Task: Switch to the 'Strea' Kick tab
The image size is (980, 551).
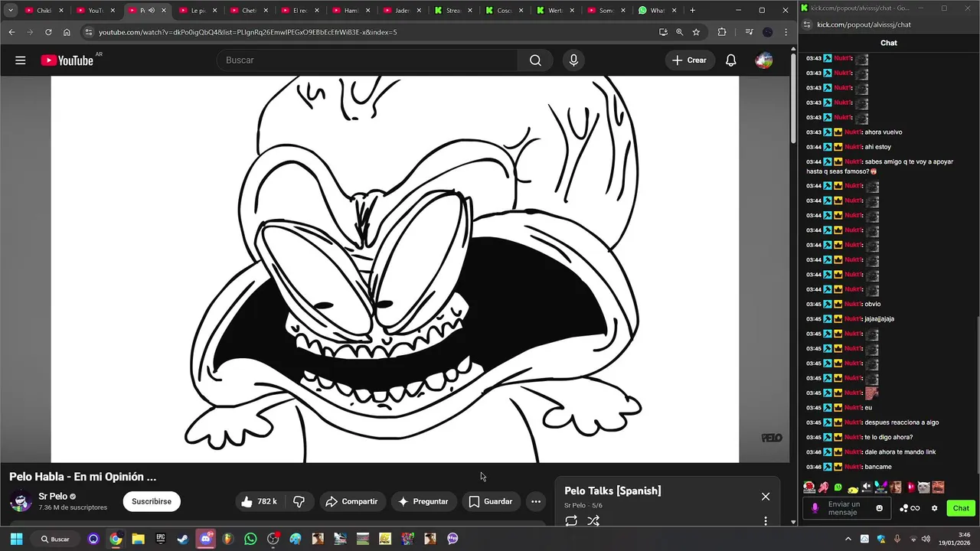Action: click(454, 11)
